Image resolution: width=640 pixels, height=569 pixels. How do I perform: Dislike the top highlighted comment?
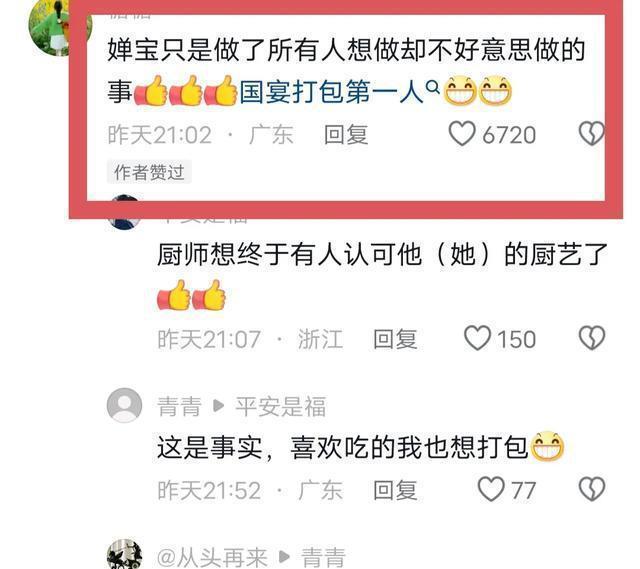pyautogui.click(x=591, y=133)
